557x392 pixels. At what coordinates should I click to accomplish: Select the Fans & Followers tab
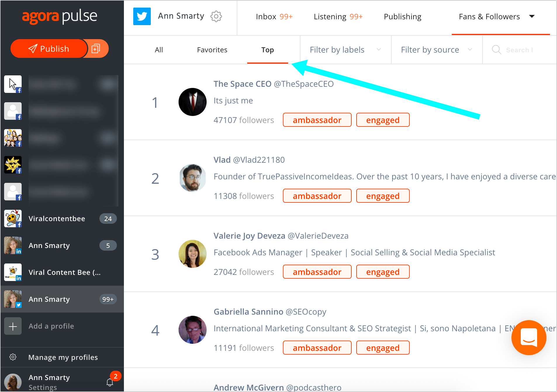pos(489,17)
